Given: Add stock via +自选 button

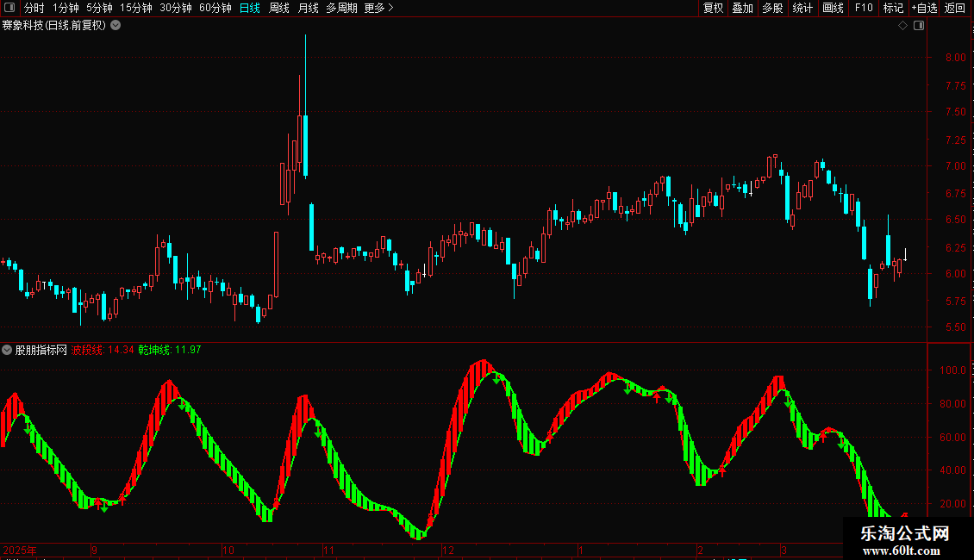Looking at the screenshot, I should [924, 8].
